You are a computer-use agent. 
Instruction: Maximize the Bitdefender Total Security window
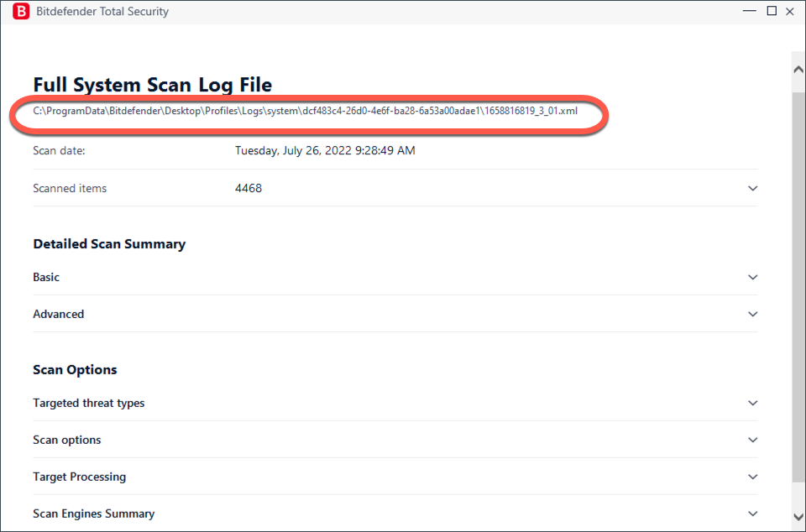772,11
